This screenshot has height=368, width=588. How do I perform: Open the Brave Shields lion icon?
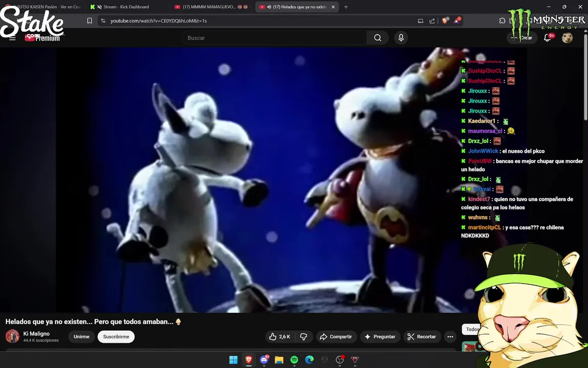(x=445, y=20)
